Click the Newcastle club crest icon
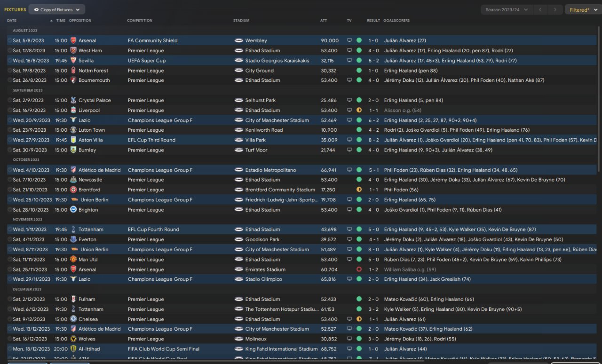Screen dimensions: 602x364 point(73,180)
